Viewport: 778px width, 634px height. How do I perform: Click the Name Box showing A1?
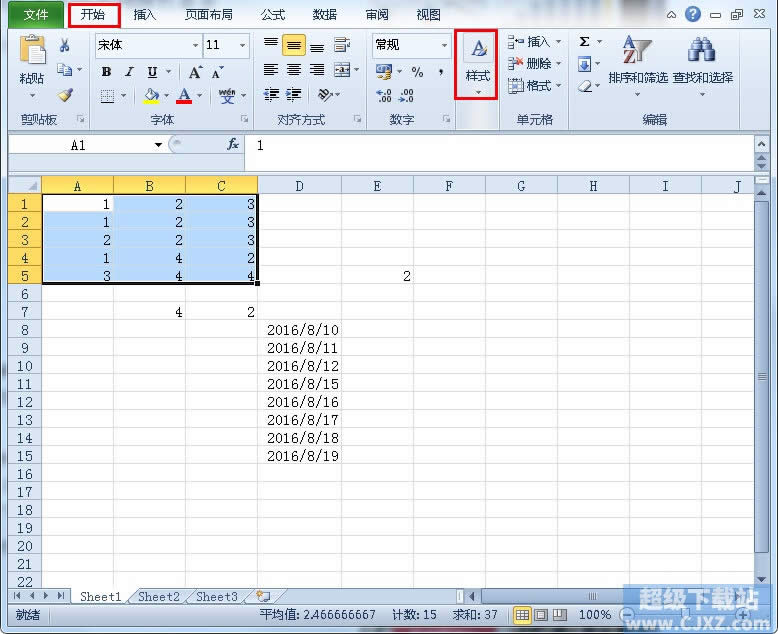tap(78, 145)
